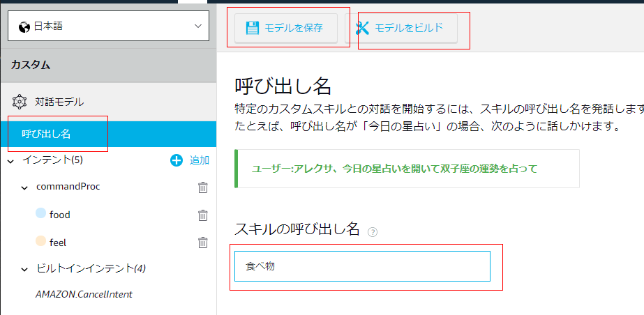This screenshot has height=315, width=644.
Task: Click the help icon beside スキルの呼び出し名
Action: [x=373, y=232]
